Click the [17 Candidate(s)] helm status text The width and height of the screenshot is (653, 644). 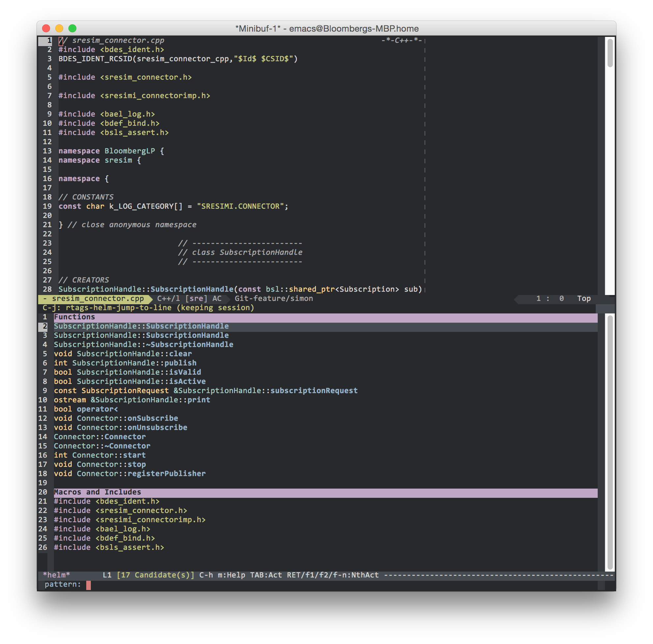(x=155, y=575)
